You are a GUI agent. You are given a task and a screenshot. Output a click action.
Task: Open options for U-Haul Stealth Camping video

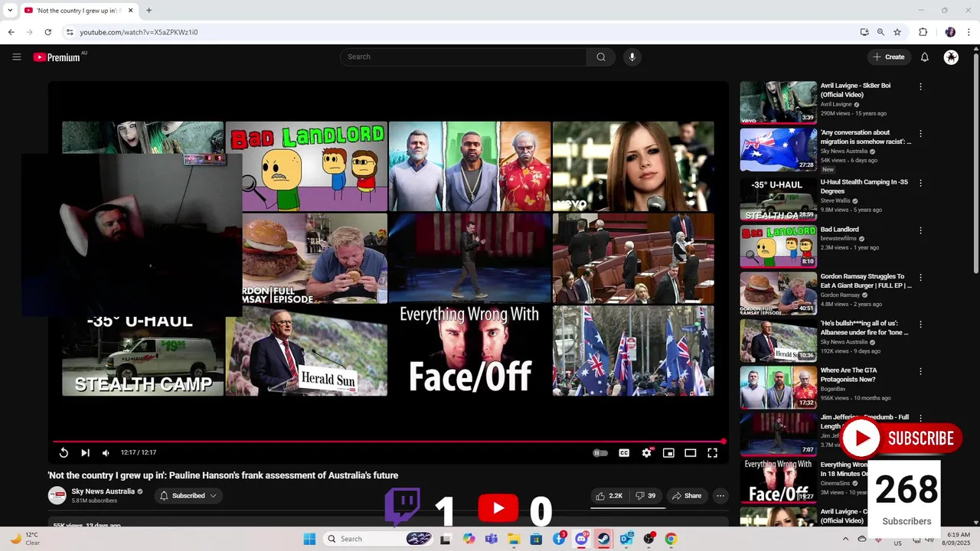pyautogui.click(x=920, y=183)
